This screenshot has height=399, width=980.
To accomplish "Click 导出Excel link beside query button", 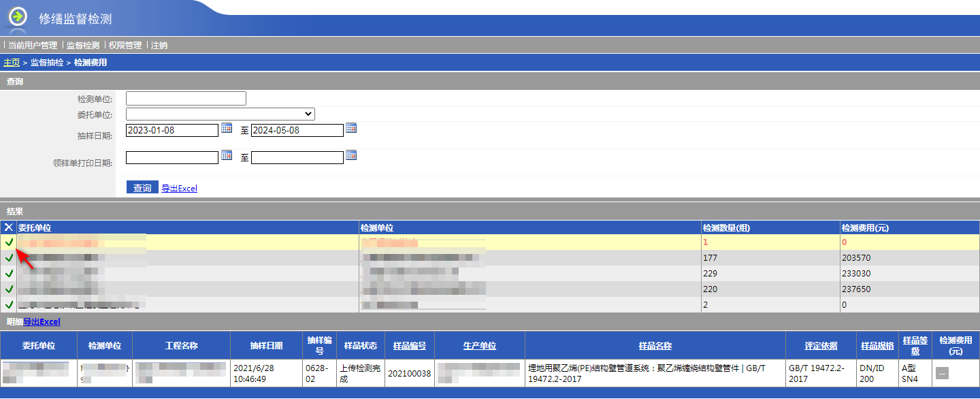I will pyautogui.click(x=179, y=189).
